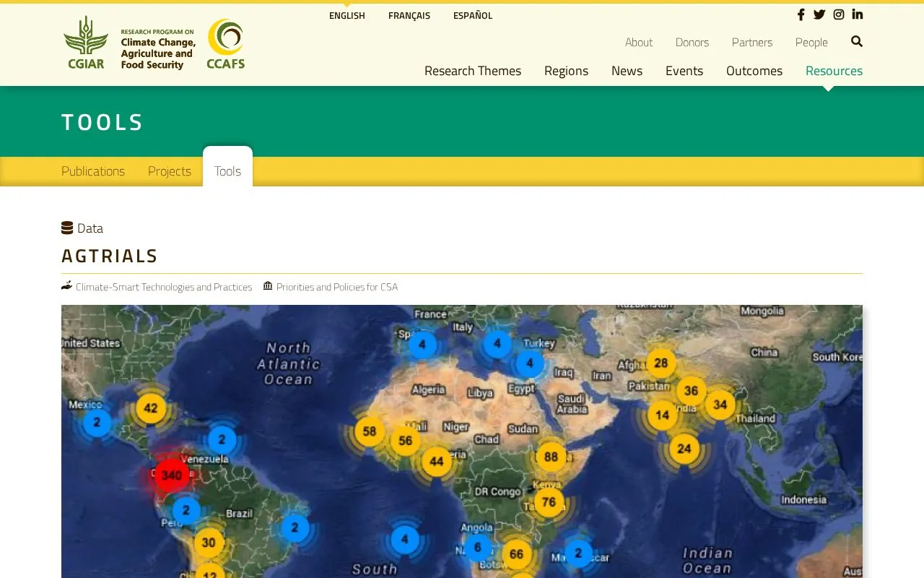The height and width of the screenshot is (578, 924).
Task: Select the 88 cluster near Kenya
Action: [x=552, y=457]
